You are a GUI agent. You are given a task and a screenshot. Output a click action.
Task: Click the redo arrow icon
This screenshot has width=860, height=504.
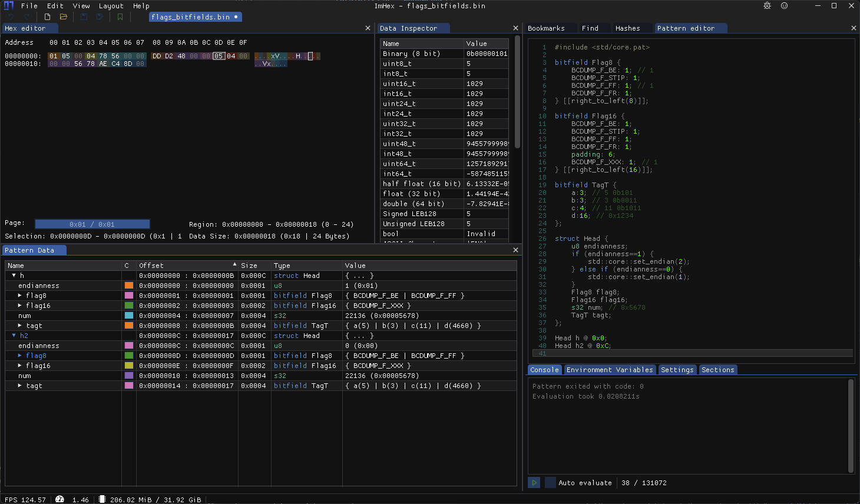27,16
